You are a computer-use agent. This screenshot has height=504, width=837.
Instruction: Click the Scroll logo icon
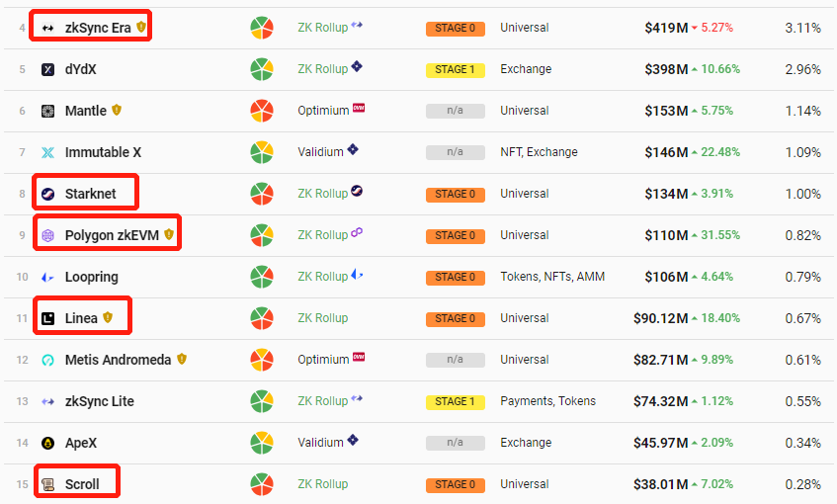coord(48,485)
